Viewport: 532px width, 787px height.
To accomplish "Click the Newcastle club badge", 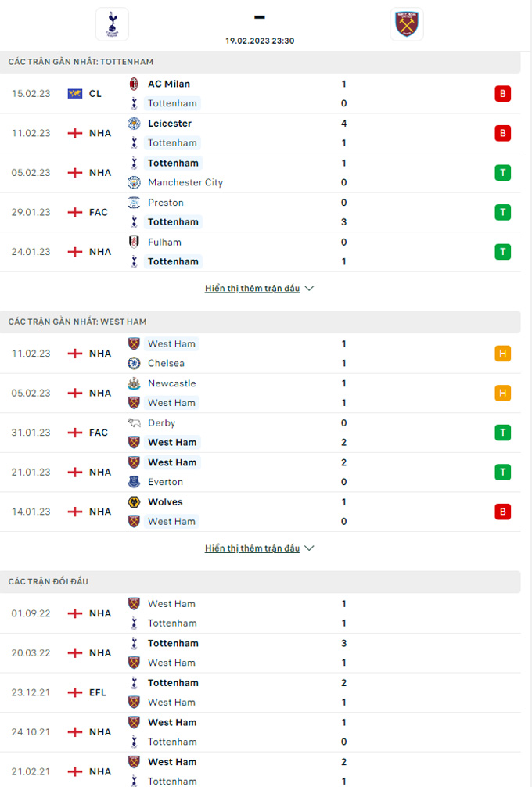I will point(134,383).
